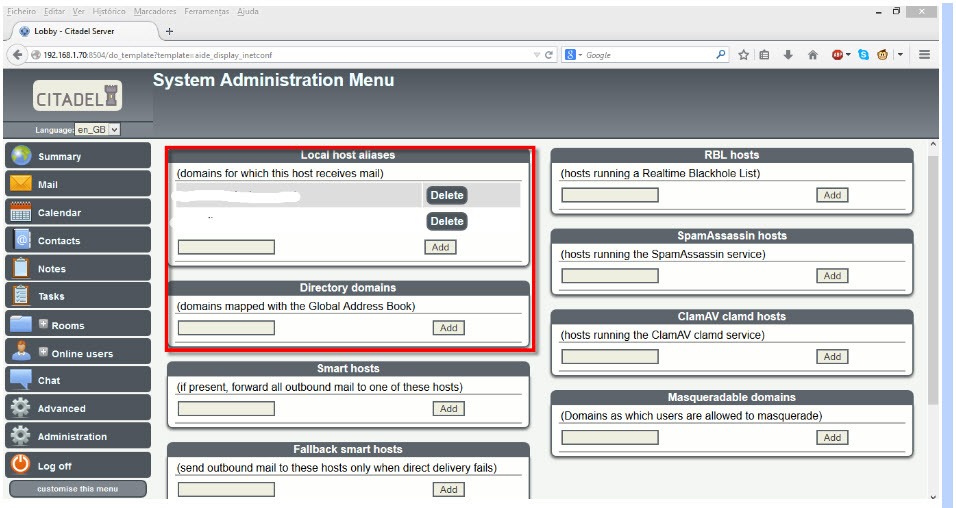
Task: Open the Histórico menu
Action: 108,11
